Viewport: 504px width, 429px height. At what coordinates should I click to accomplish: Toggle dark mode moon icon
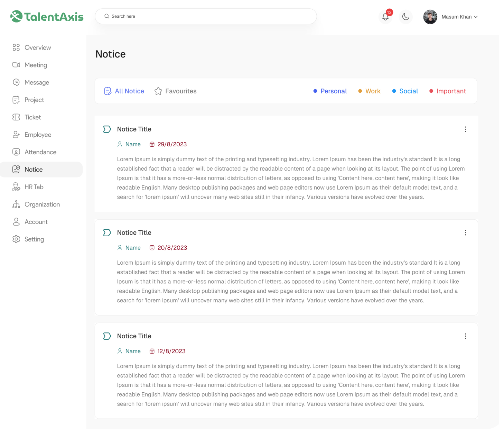pos(406,17)
